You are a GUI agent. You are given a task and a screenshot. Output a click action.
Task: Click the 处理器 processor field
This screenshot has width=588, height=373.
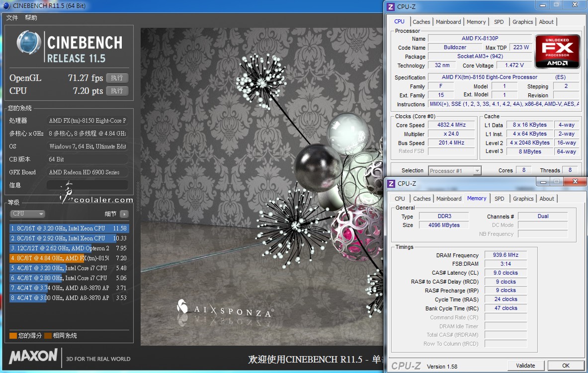87,121
